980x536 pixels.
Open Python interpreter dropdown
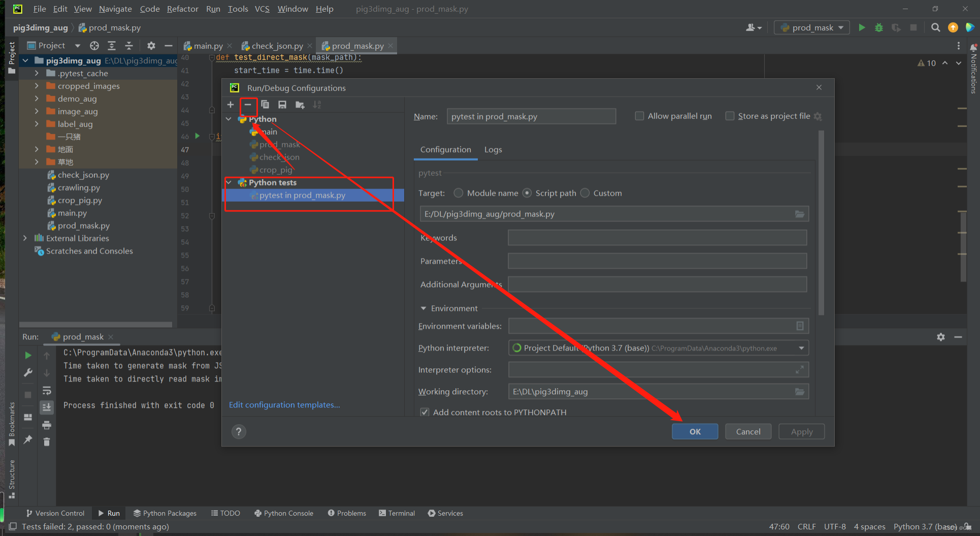pos(801,348)
